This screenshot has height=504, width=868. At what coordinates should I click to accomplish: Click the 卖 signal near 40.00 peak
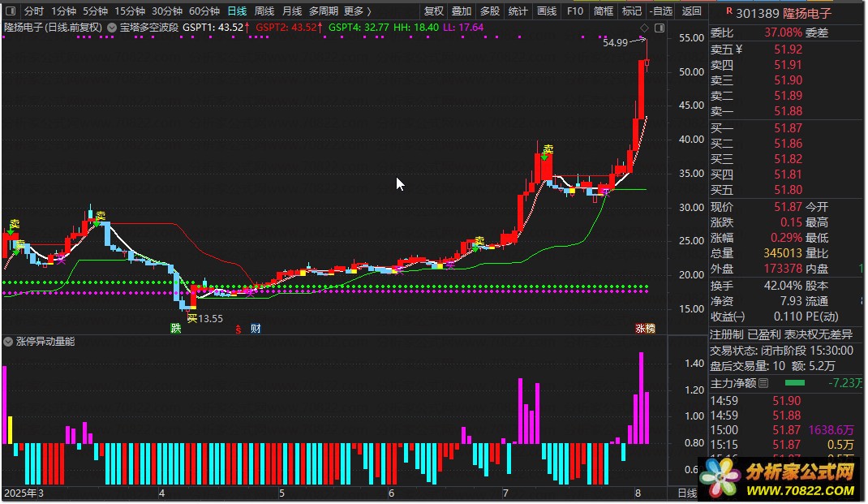click(x=548, y=149)
